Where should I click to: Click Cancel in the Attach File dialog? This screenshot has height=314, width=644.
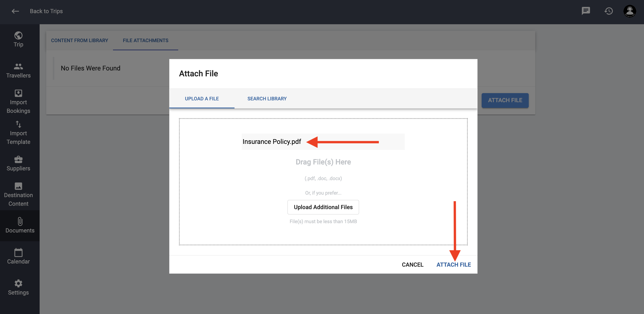[413, 265]
